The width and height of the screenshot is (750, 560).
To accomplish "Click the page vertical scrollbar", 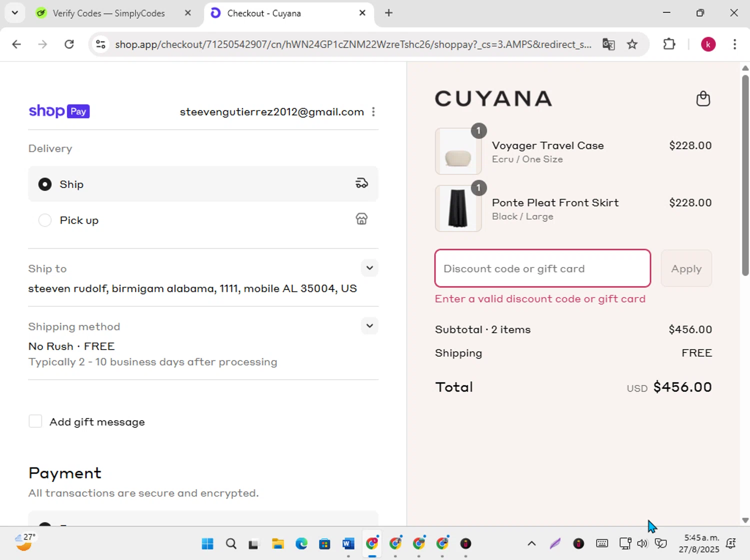I will [745, 175].
